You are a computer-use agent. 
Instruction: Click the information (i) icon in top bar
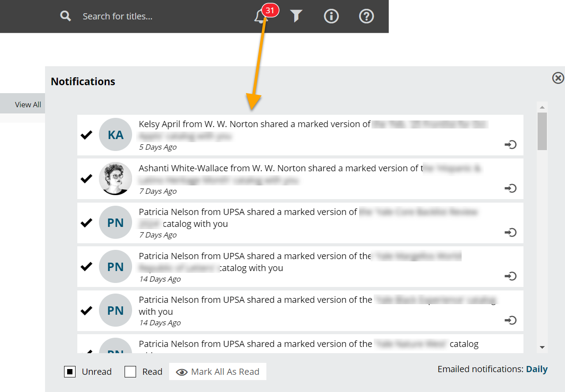click(331, 16)
